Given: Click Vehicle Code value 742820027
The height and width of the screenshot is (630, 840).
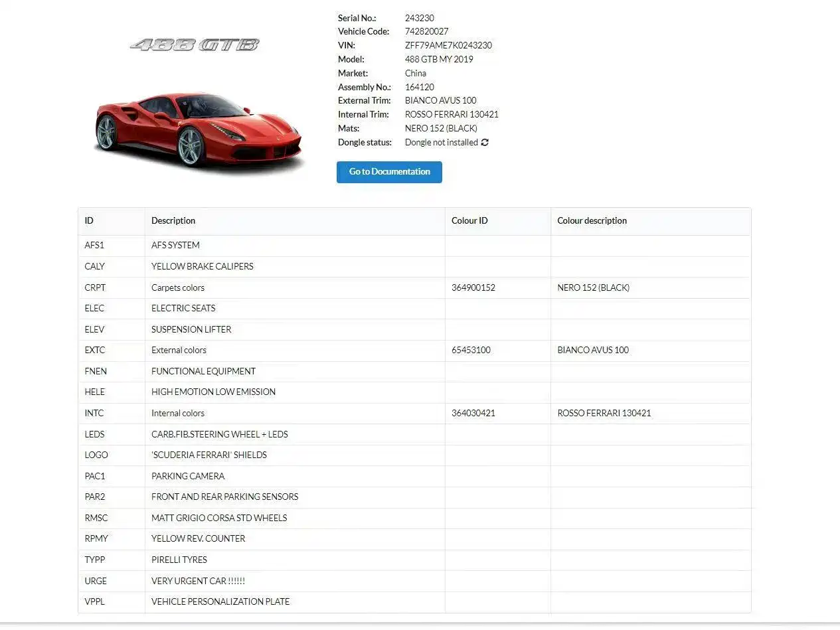Looking at the screenshot, I should point(426,32).
